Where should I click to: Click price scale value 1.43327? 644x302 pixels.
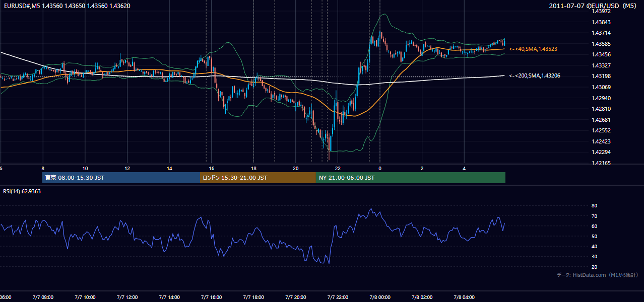[x=601, y=65]
